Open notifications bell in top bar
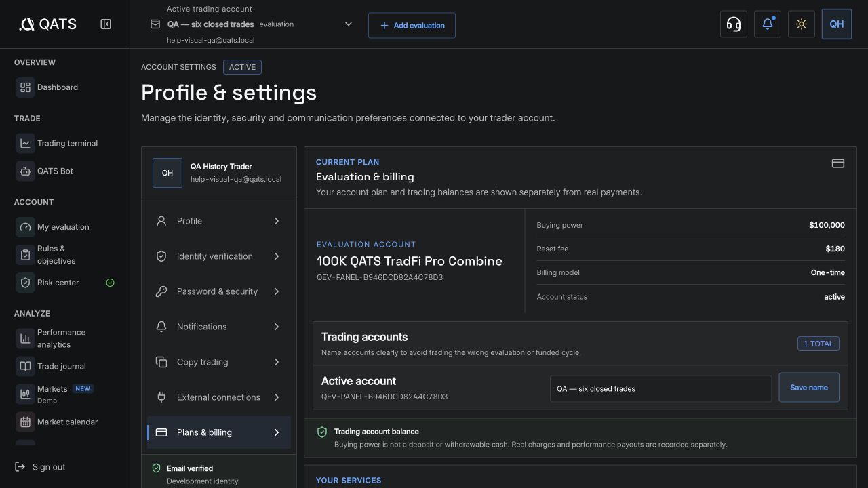The image size is (868, 488). click(x=767, y=24)
